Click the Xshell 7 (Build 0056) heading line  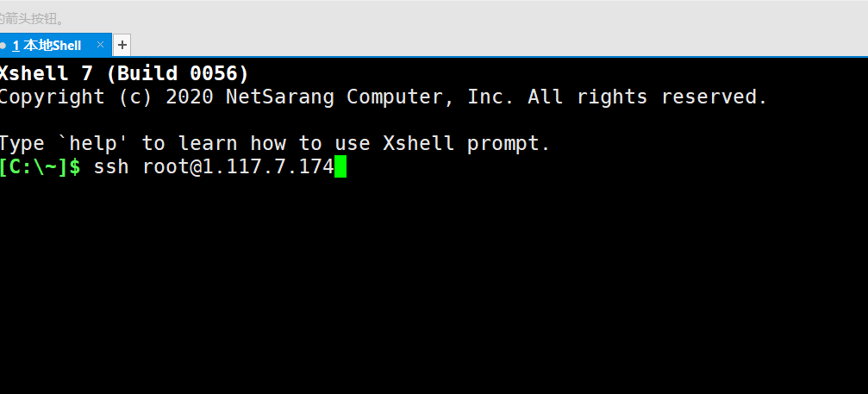pos(124,73)
